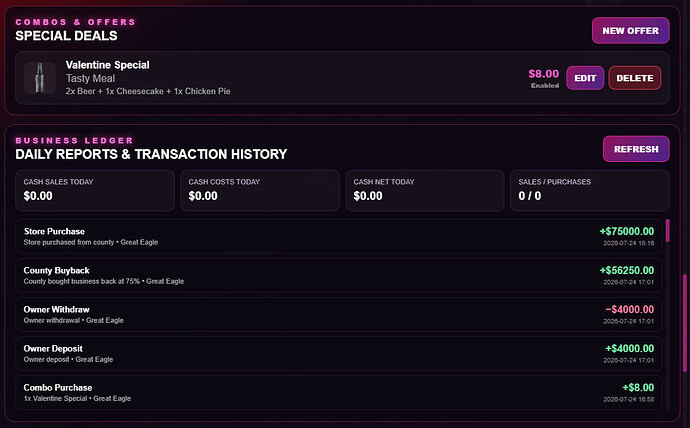Create a new offer with NEW OFFER

(x=631, y=31)
